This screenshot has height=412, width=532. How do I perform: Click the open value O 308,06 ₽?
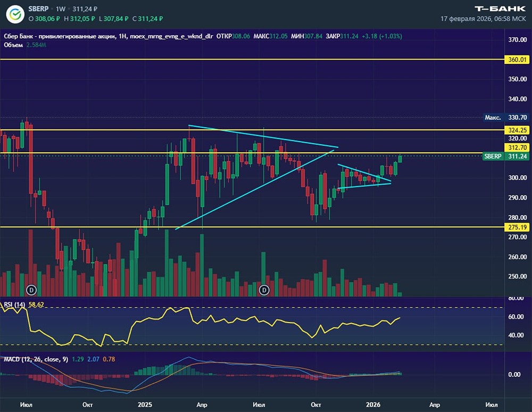44,19
